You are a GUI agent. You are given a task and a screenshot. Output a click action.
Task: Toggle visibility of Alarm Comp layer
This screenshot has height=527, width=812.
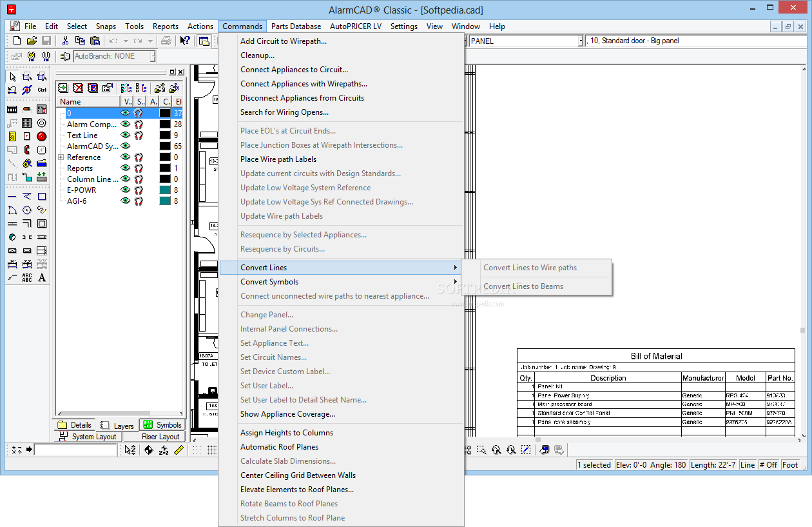[126, 124]
